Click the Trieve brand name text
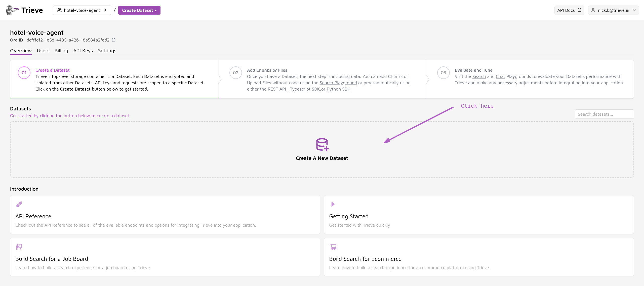644x286 pixels. click(x=32, y=10)
